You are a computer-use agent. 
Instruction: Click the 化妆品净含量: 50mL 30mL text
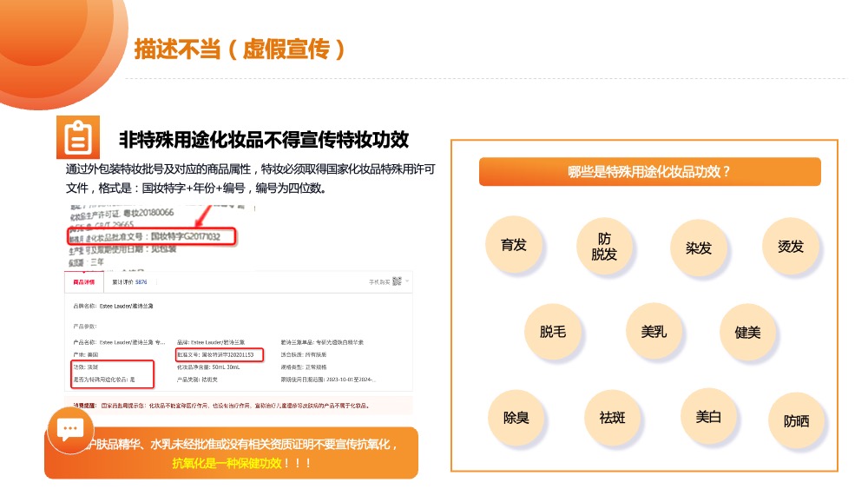(208, 367)
